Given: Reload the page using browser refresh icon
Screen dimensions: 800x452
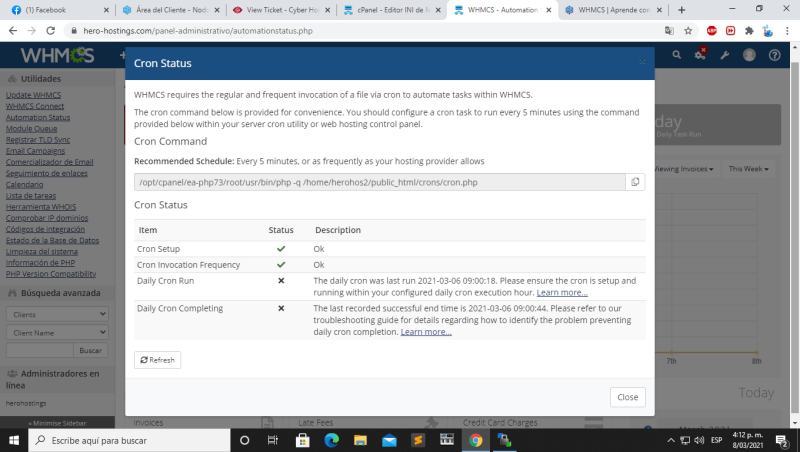Looking at the screenshot, I should [x=51, y=31].
